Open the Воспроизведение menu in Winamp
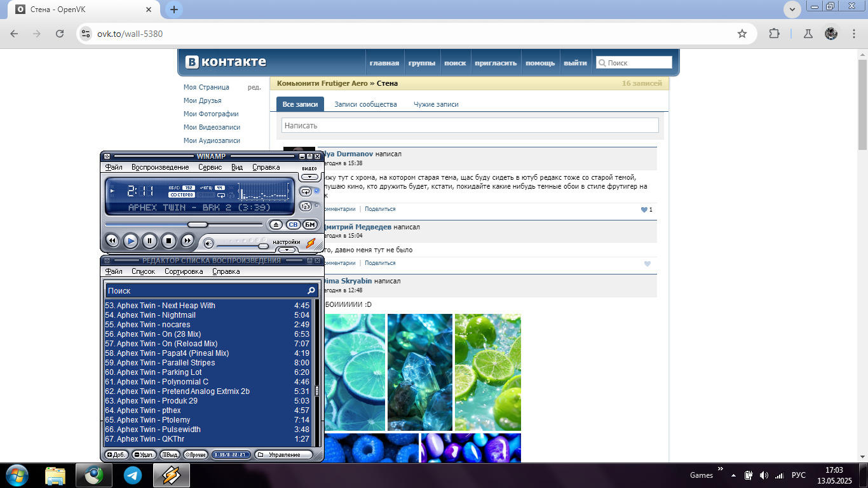Screen dimensions: 868x488 (160, 167)
